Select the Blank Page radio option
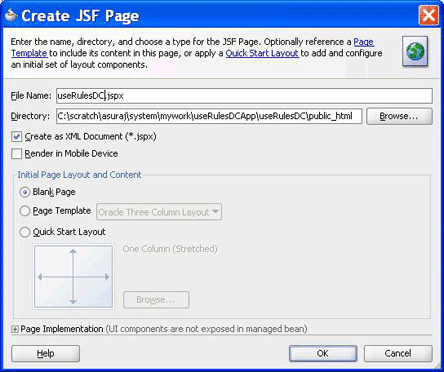 tap(25, 192)
